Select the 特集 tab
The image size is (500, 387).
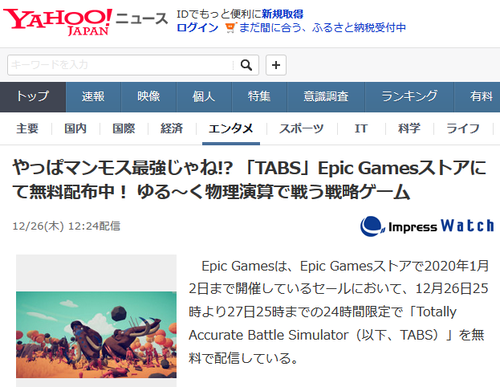[259, 97]
